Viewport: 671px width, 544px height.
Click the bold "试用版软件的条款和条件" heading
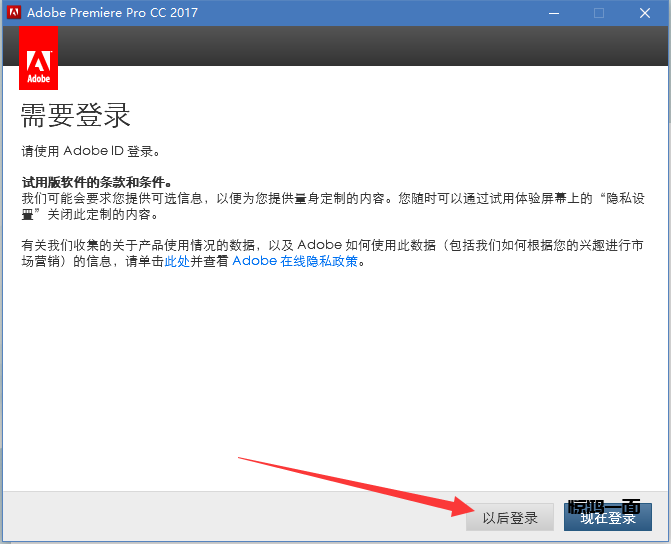(x=97, y=182)
